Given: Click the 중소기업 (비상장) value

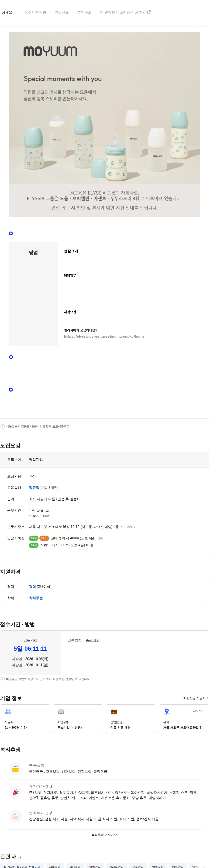Looking at the screenshot, I should pyautogui.click(x=69, y=727).
